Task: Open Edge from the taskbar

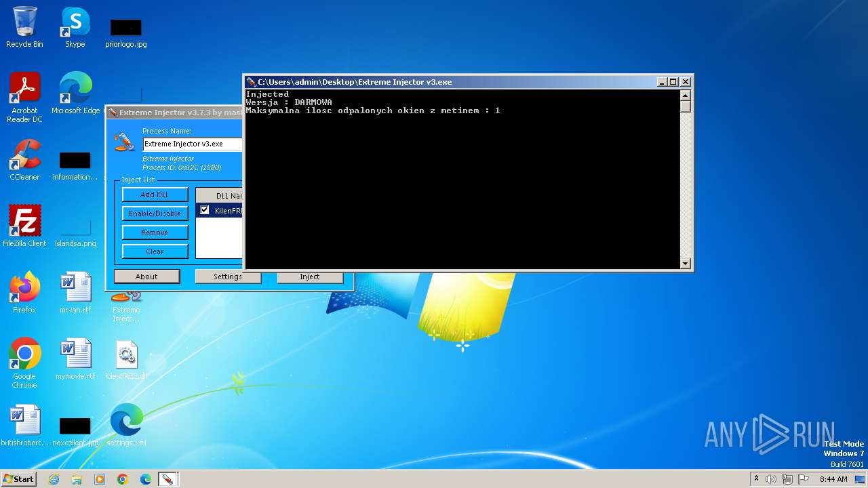Action: (145, 479)
